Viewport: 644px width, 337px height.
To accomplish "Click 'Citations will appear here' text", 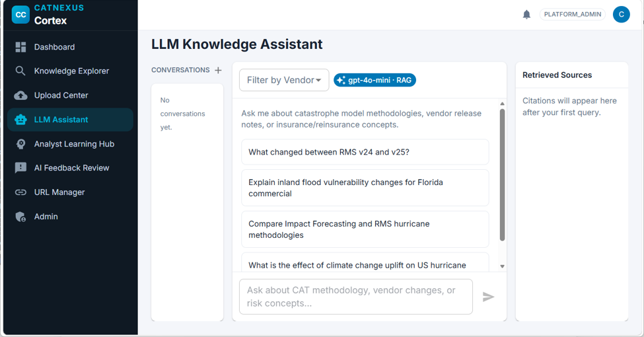I will (569, 107).
